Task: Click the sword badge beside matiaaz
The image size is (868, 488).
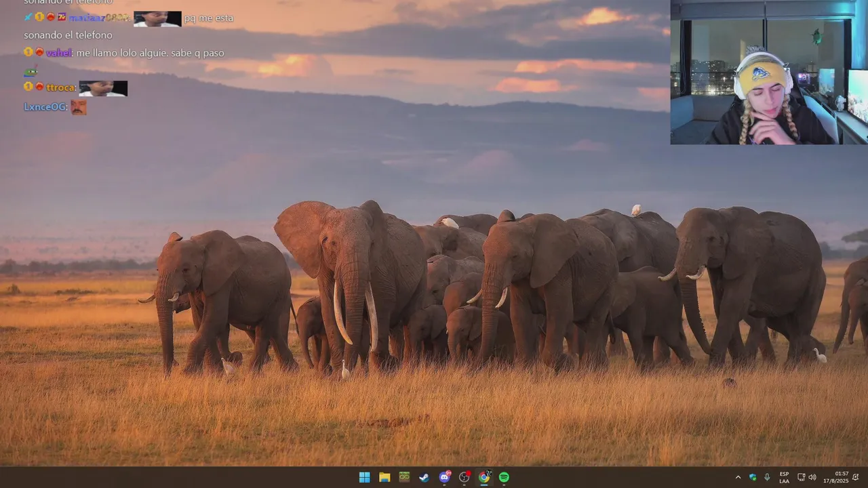Action: tap(28, 17)
